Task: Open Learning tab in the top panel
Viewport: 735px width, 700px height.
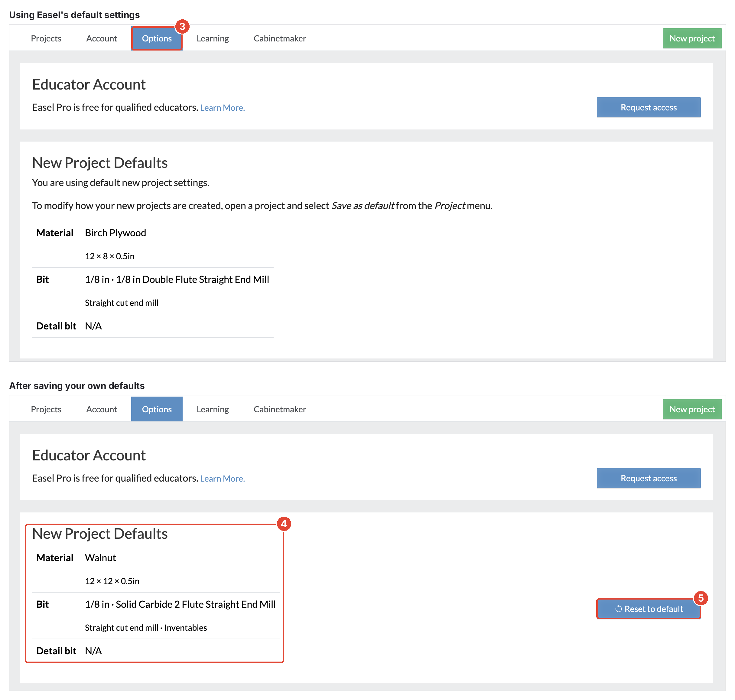Action: pyautogui.click(x=213, y=38)
